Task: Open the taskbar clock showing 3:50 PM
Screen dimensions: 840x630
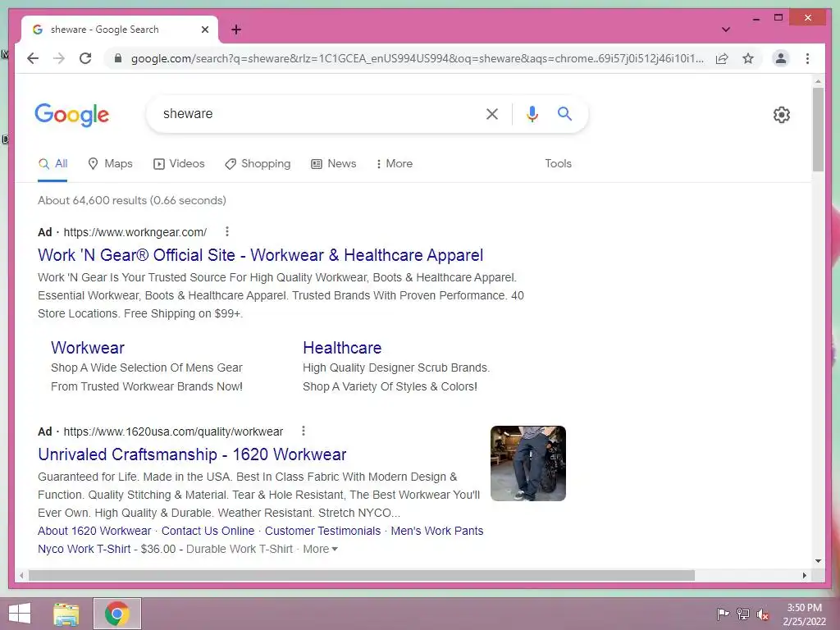Action: 804,614
